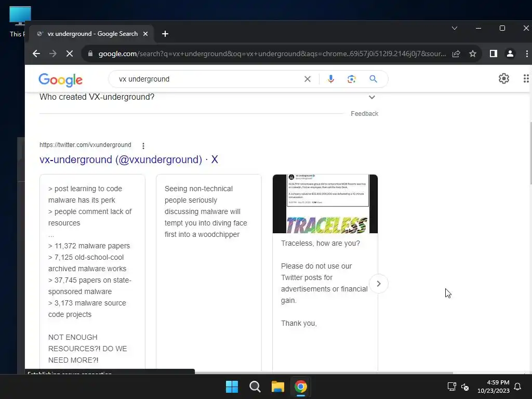Screen dimensions: 532x399
Task: View site information via padlock icon
Action: [x=90, y=54]
